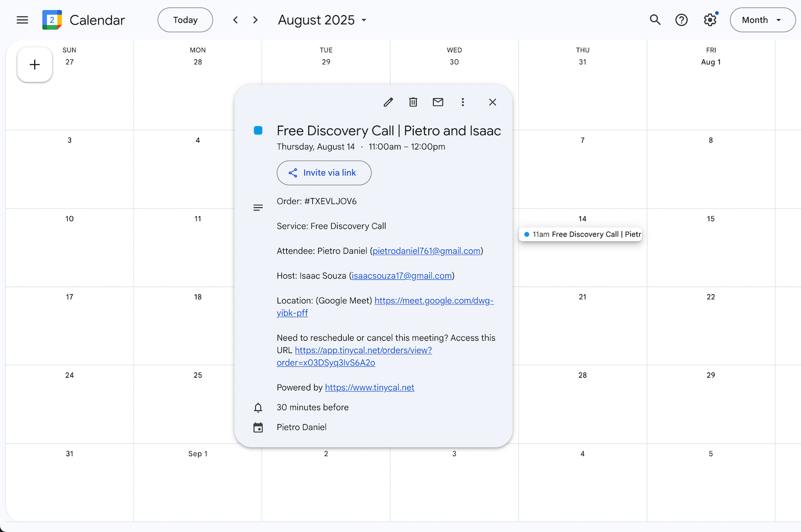Delete the event using trash icon

(x=413, y=102)
